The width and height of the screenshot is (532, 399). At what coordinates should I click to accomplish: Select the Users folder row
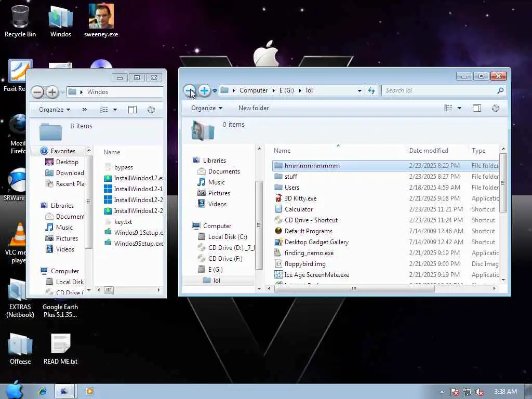386,187
